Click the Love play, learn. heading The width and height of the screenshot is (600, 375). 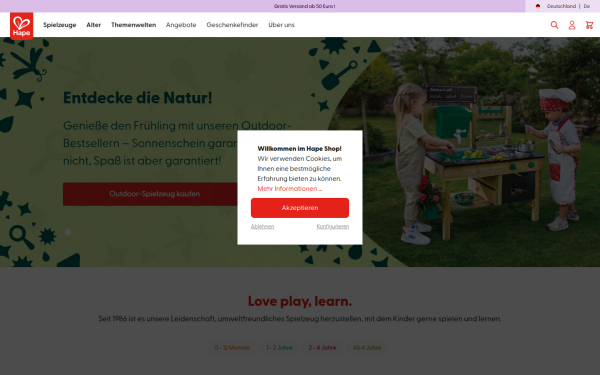(300, 301)
